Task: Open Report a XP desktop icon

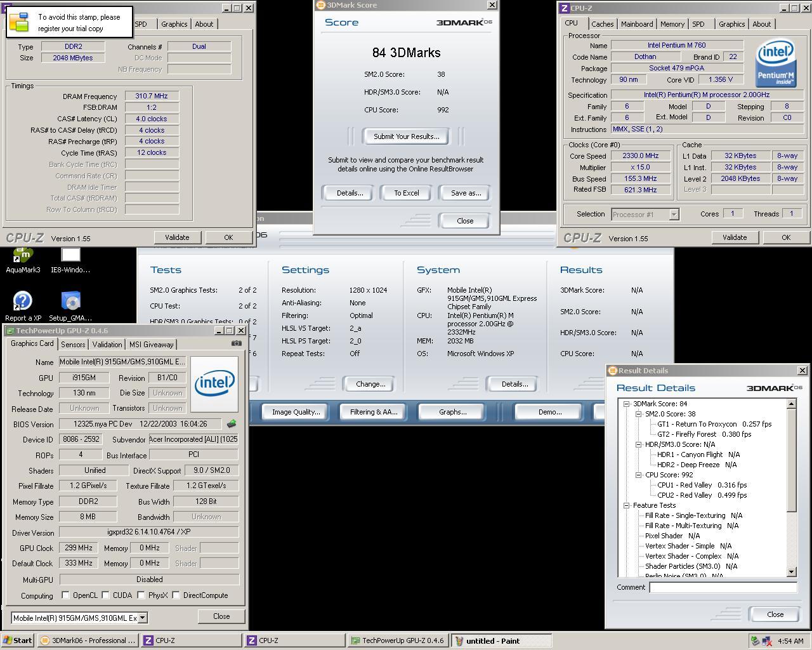Action: tap(23, 306)
